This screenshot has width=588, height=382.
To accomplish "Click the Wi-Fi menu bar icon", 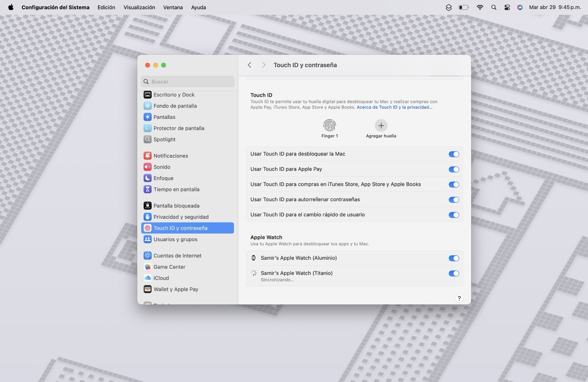I will 480,7.
